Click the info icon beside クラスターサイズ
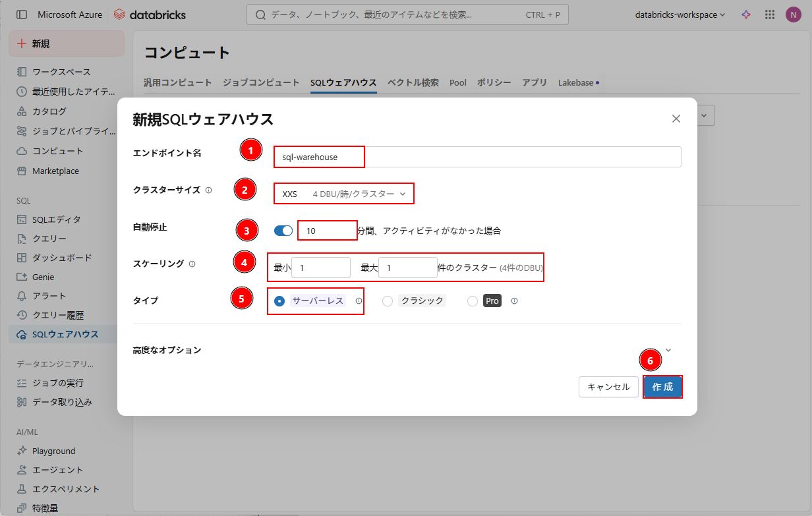812x516 pixels. pos(209,190)
